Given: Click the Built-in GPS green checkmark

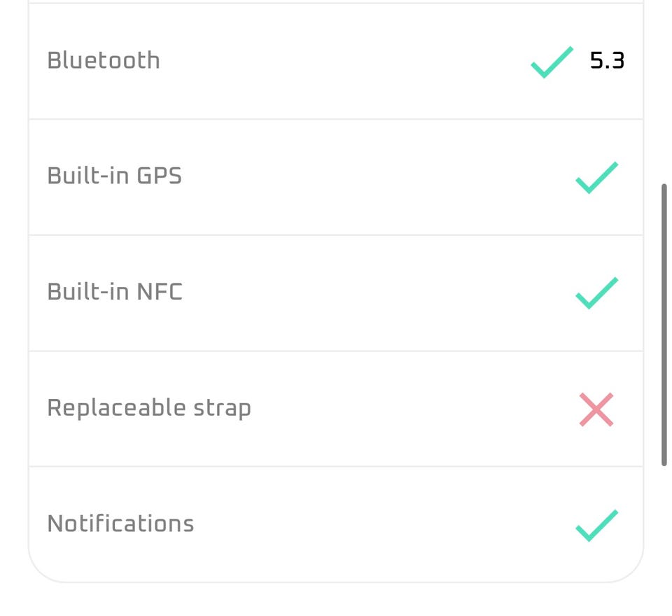Looking at the screenshot, I should point(596,177).
